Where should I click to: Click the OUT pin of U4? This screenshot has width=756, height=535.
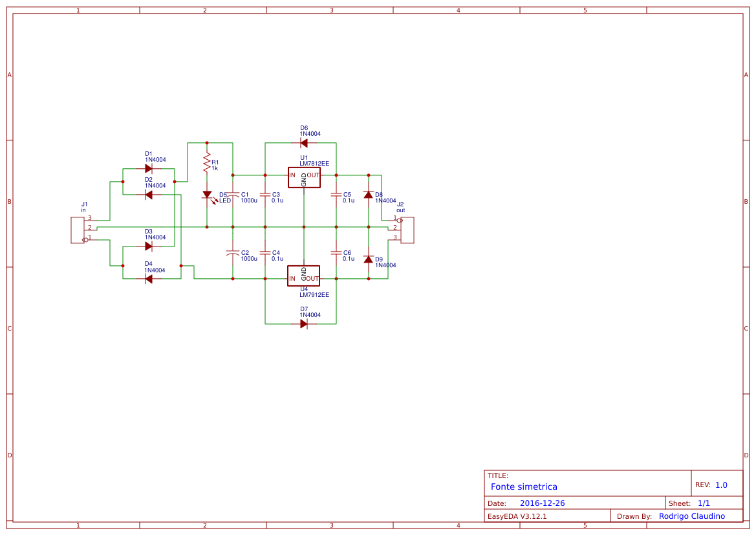pos(312,279)
